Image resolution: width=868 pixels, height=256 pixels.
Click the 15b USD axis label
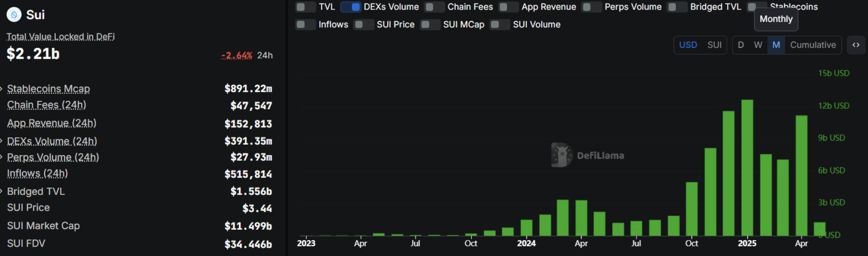(834, 73)
